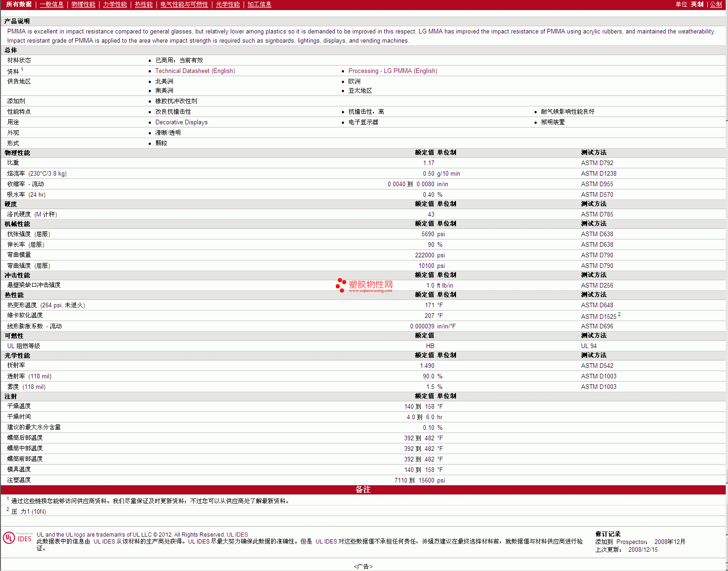The height and width of the screenshot is (571, 728).
Task: Click the 产品说明 section header
Action: tap(17, 21)
